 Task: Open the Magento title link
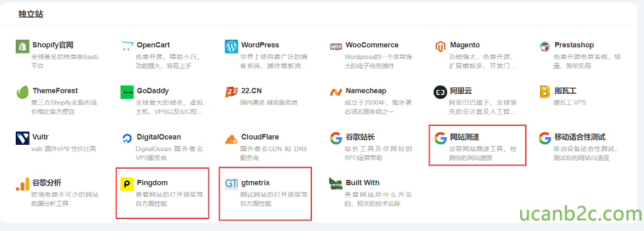pyautogui.click(x=465, y=45)
